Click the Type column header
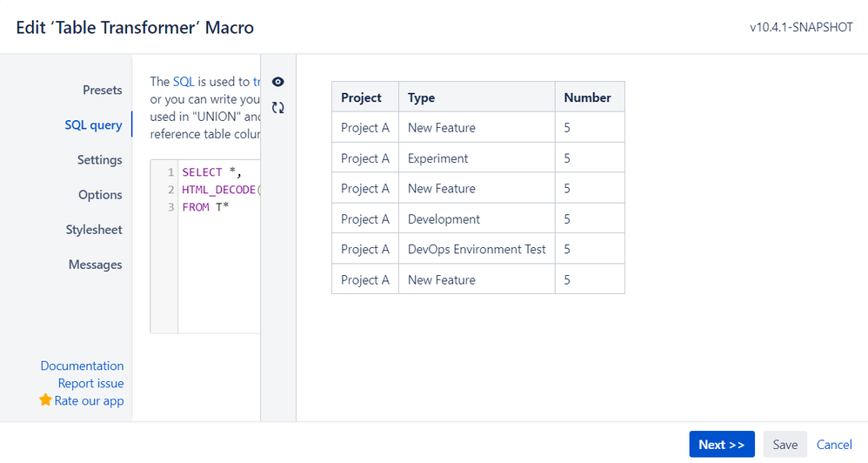This screenshot has width=868, height=463. (421, 97)
